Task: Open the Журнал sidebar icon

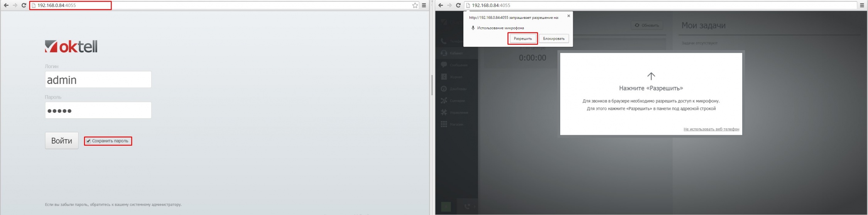Action: tap(444, 77)
